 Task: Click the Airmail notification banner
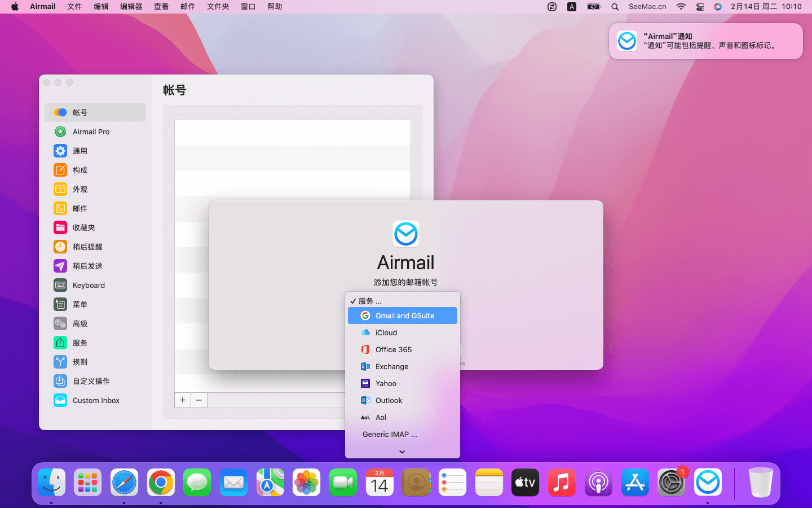705,41
